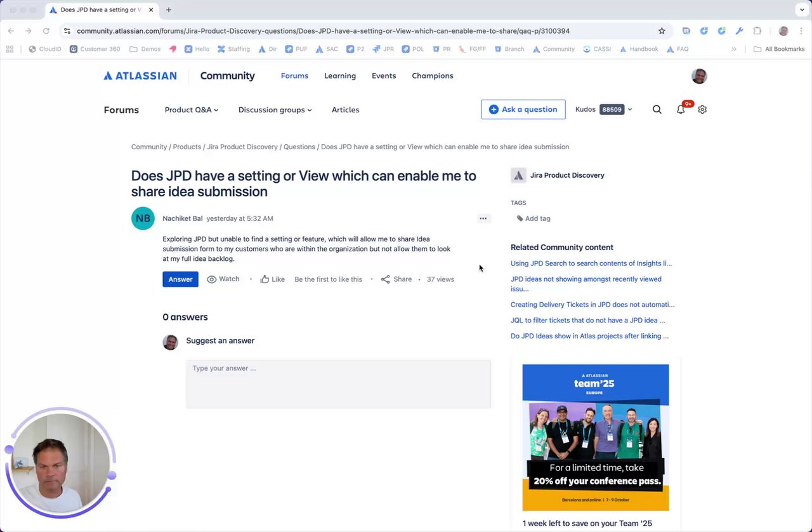Image resolution: width=812 pixels, height=532 pixels.
Task: Open a new browser tab
Action: point(169,10)
